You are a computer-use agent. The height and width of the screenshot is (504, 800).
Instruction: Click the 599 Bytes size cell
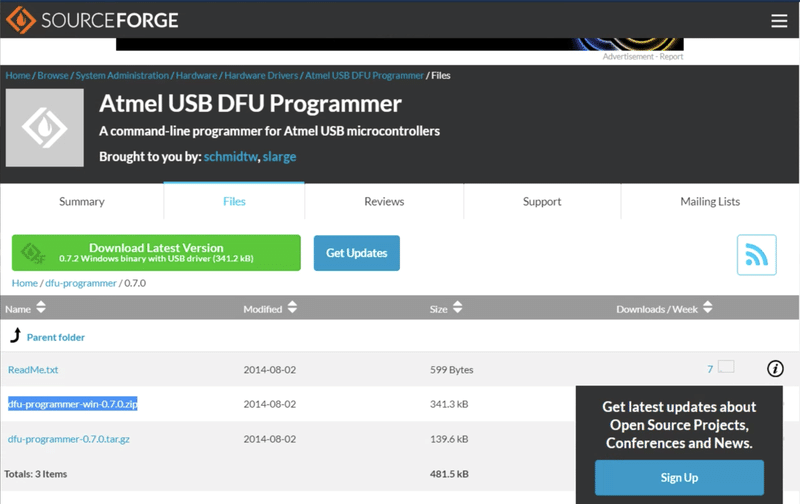452,370
